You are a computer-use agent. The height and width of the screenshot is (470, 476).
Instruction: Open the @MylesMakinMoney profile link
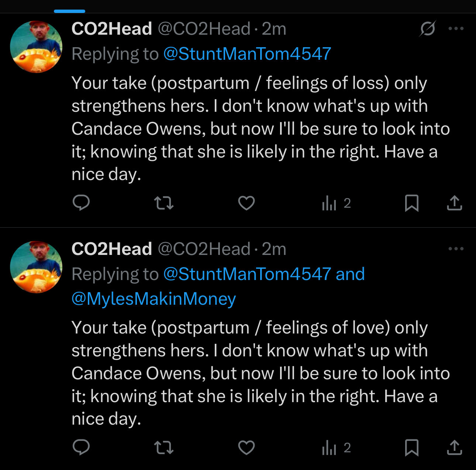154,298
